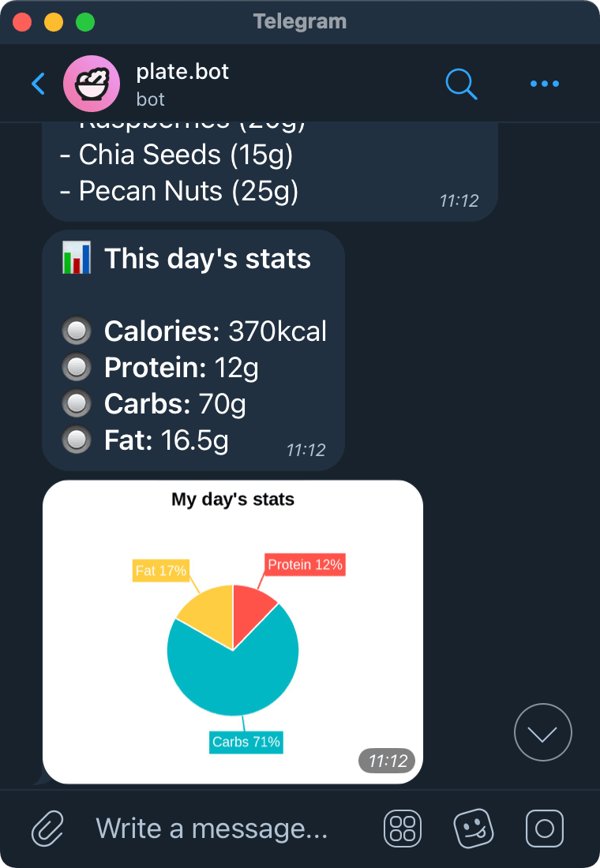Open chat search with the magnifier icon
Viewport: 600px width, 868px height.
coord(462,84)
